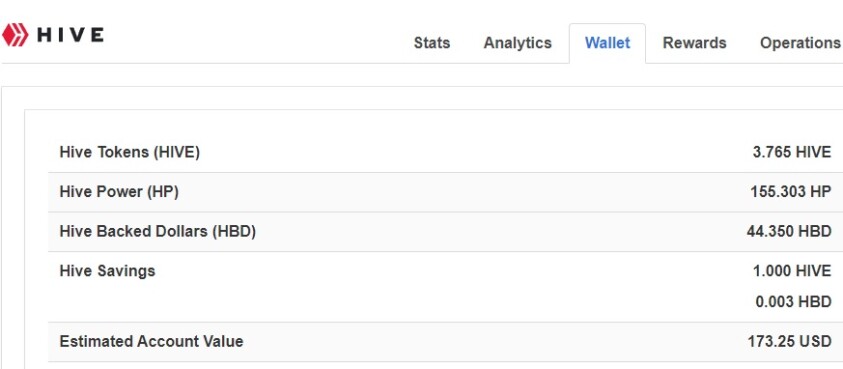Click the Hive Tokens (HIVE) row label

pyautogui.click(x=130, y=153)
